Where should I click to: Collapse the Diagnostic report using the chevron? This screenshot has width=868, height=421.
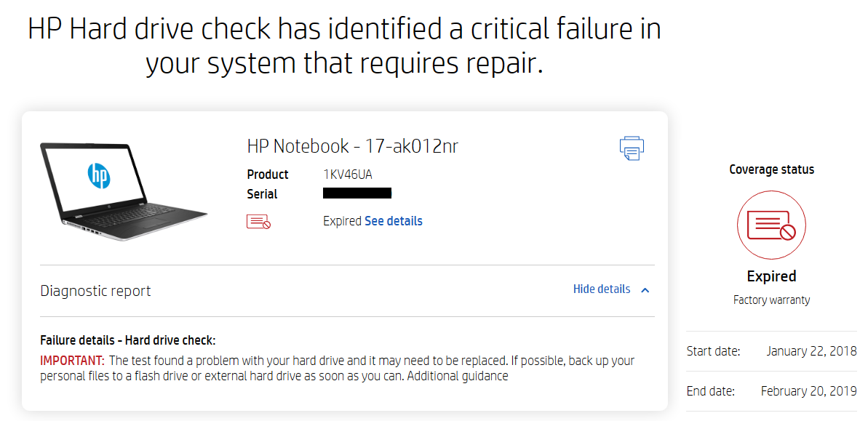(x=645, y=289)
